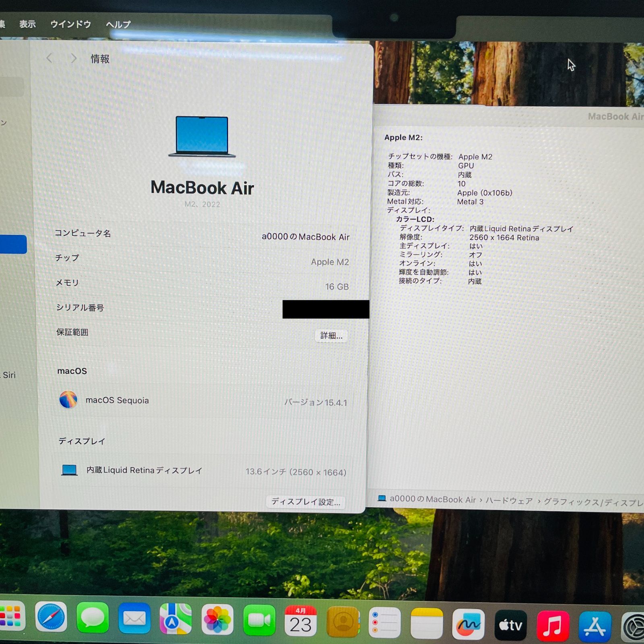Click the memory value 16 GB
This screenshot has height=644, width=644.
pyautogui.click(x=337, y=287)
